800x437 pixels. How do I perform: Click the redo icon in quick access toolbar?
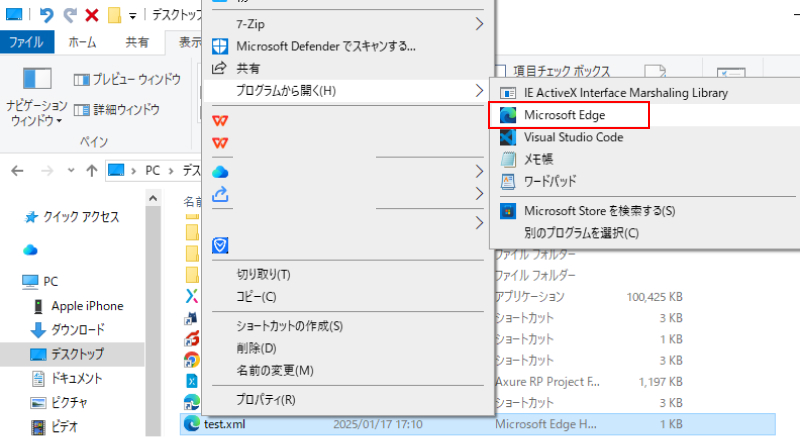70,15
